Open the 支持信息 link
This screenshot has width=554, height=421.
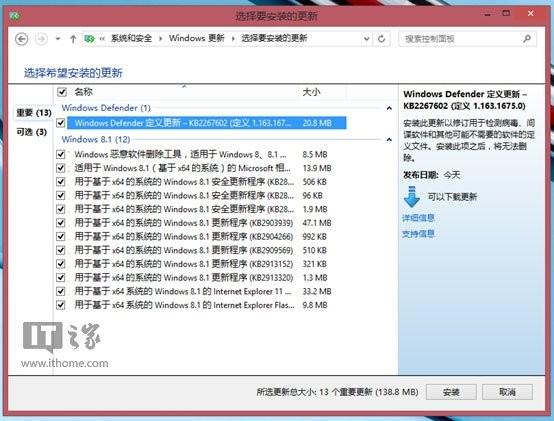pyautogui.click(x=418, y=234)
